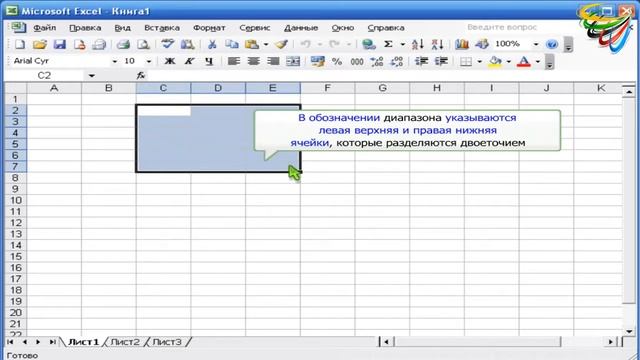Undo last action icon
This screenshot has width=640, height=360.
[305, 44]
